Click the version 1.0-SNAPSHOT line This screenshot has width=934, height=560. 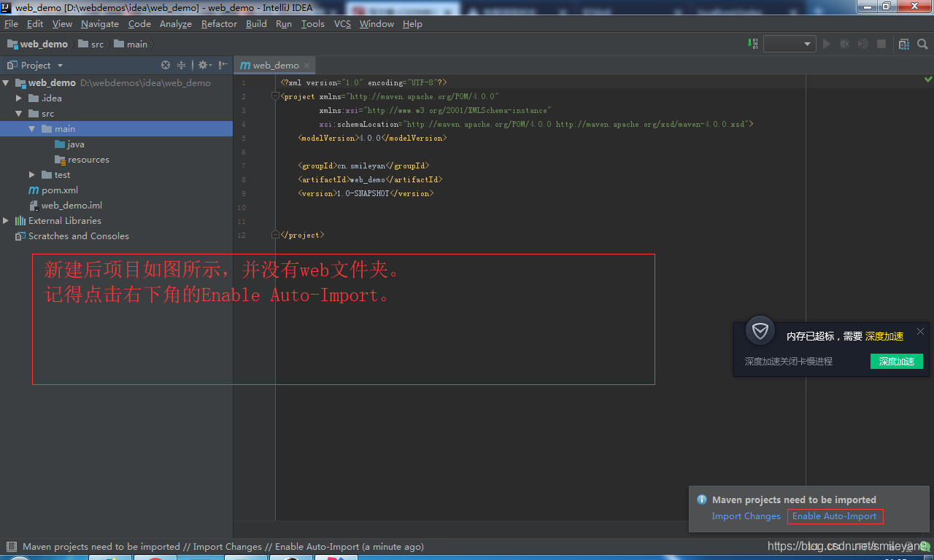[x=366, y=193]
